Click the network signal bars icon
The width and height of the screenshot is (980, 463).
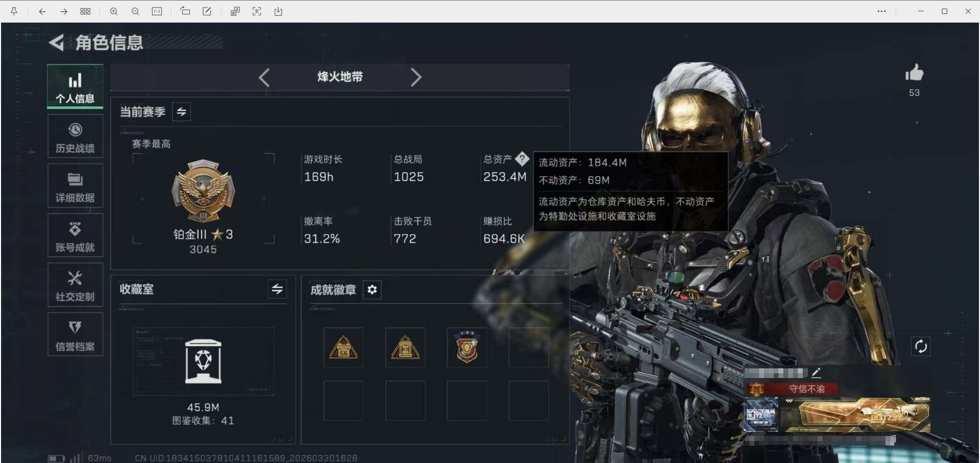75,458
